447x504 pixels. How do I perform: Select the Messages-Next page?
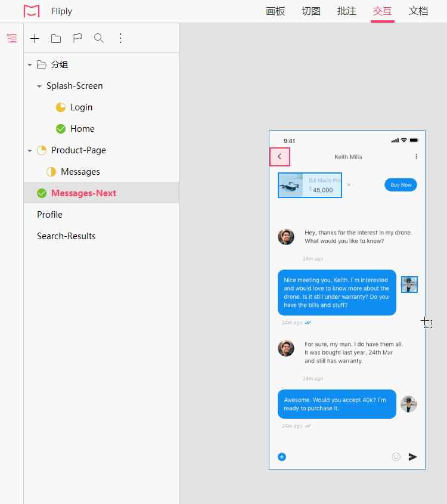84,193
